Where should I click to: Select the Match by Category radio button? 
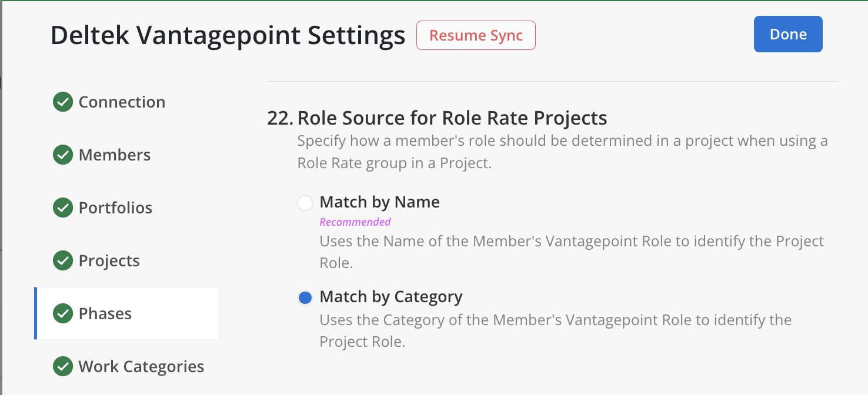coord(305,298)
